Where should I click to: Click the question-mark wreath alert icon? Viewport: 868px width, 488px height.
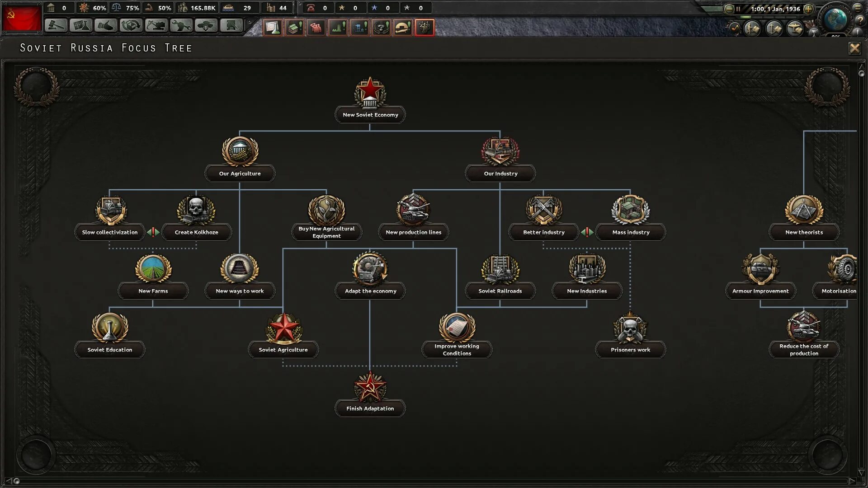[381, 28]
